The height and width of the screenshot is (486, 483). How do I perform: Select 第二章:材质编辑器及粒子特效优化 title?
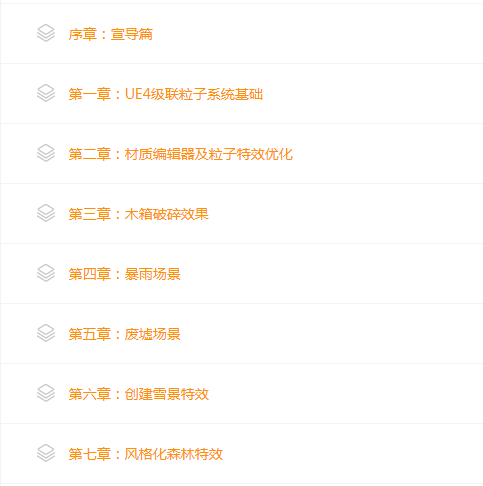pos(181,154)
